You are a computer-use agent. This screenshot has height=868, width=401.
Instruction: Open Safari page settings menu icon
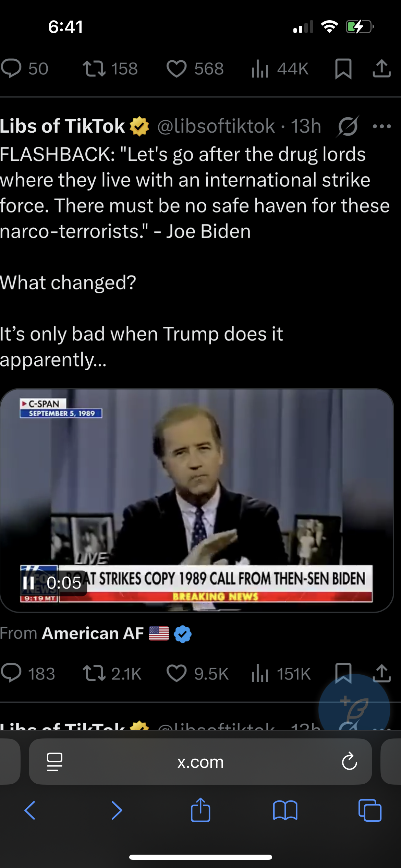point(54,762)
